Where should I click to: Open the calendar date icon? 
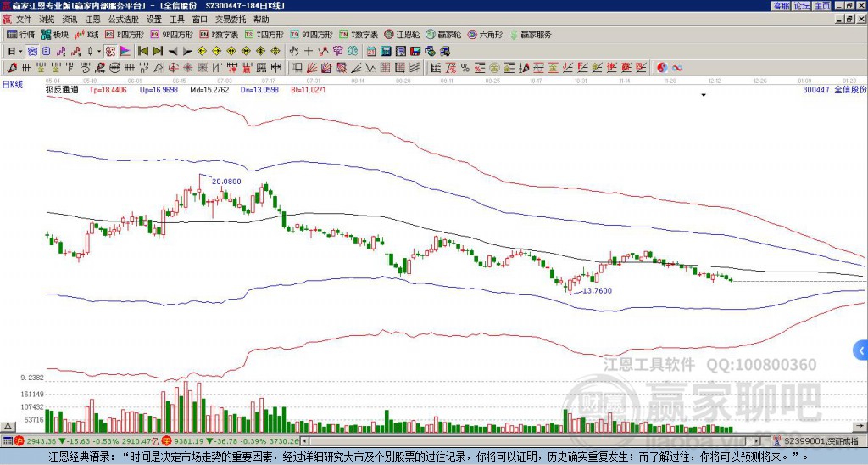tap(371, 52)
